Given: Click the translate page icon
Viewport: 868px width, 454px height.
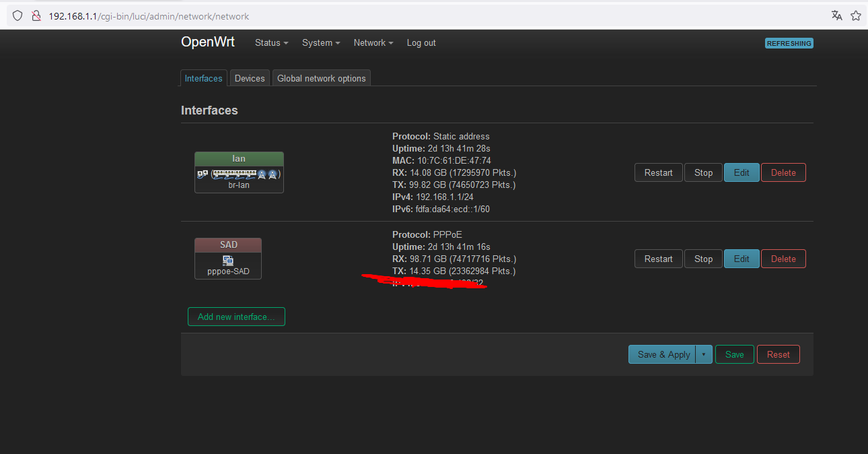Looking at the screenshot, I should (x=836, y=15).
